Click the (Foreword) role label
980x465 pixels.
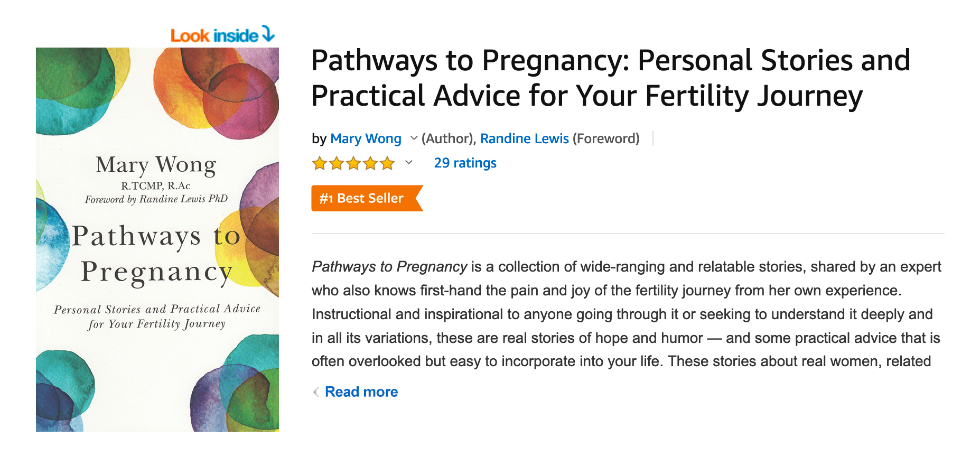tap(606, 138)
